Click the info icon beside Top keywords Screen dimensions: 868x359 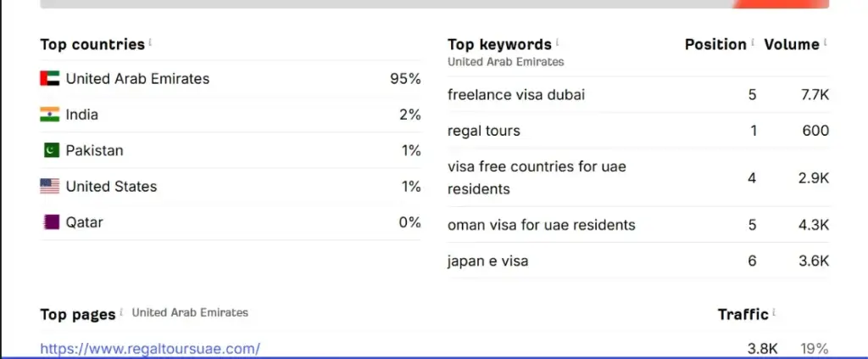tap(557, 42)
